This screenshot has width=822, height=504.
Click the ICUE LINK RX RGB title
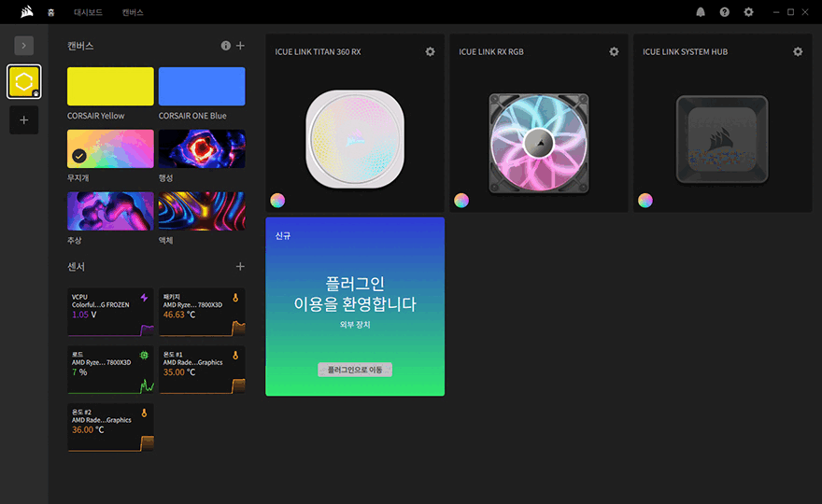pyautogui.click(x=491, y=52)
